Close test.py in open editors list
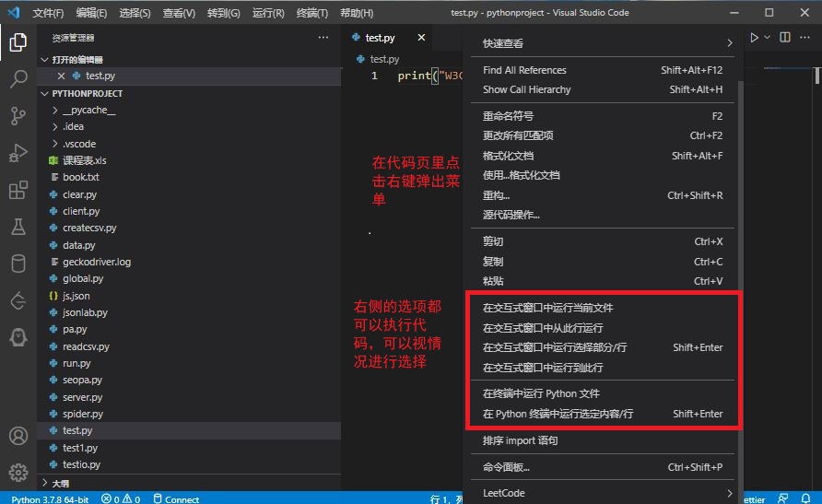Screen dimensions: 822x504 62,76
